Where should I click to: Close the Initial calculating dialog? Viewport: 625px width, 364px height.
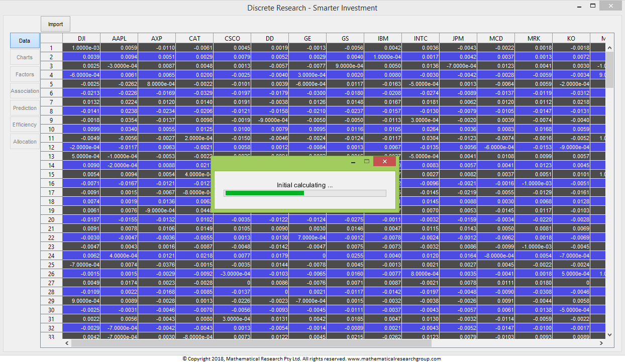pos(384,161)
